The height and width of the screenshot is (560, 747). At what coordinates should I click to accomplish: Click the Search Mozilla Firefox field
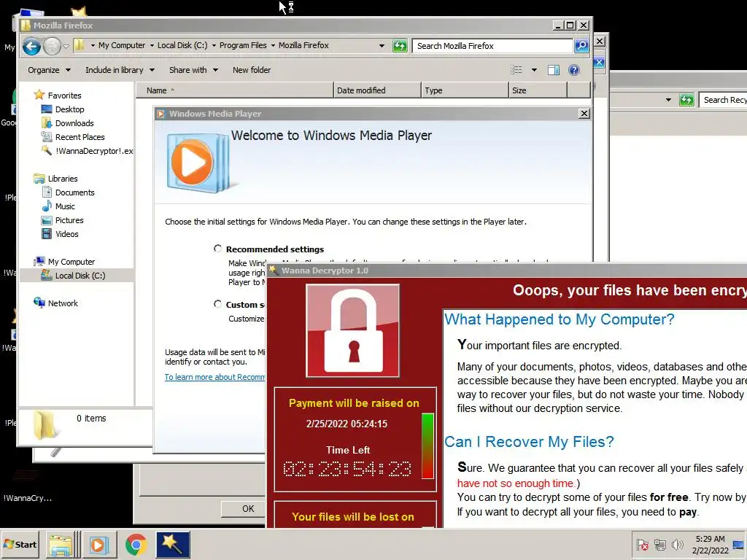tap(492, 46)
